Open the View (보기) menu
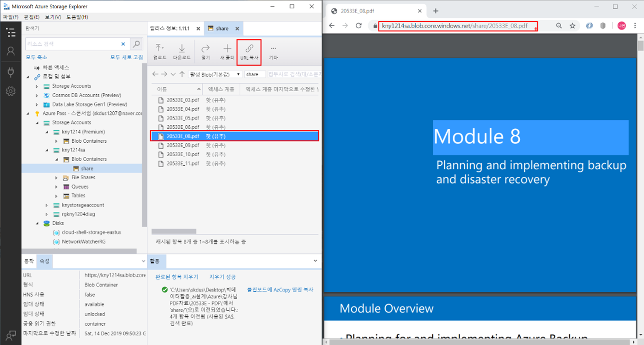The image size is (644, 345). tap(53, 17)
